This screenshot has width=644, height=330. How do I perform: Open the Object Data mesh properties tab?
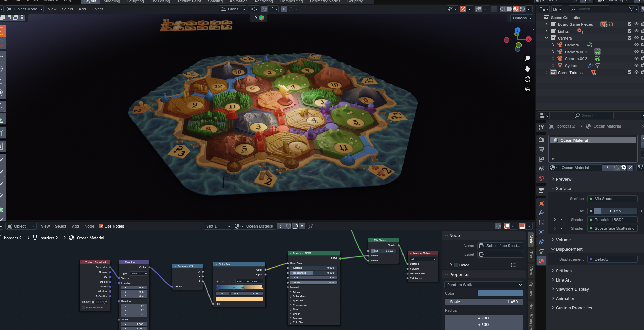(541, 251)
